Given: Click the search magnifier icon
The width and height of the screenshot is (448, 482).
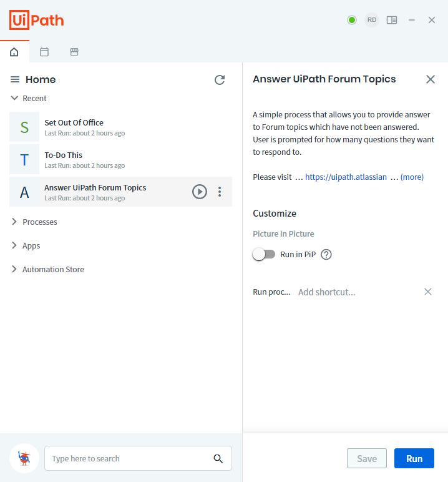Looking at the screenshot, I should click(218, 459).
